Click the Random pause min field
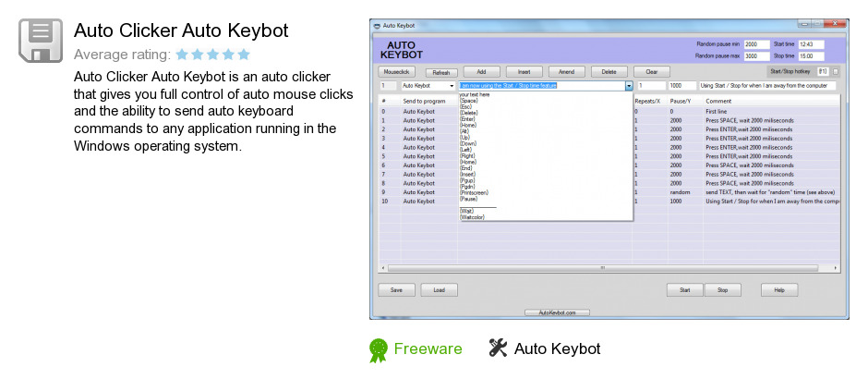 (757, 44)
